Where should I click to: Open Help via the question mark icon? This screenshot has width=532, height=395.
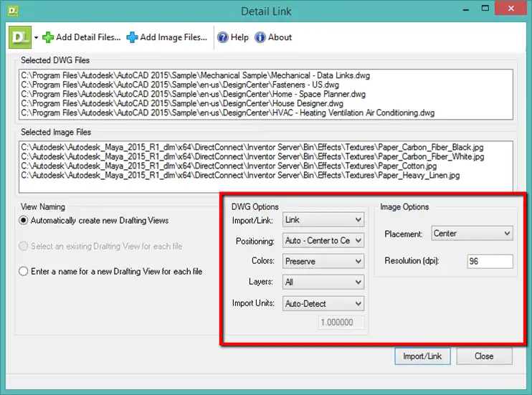click(222, 37)
